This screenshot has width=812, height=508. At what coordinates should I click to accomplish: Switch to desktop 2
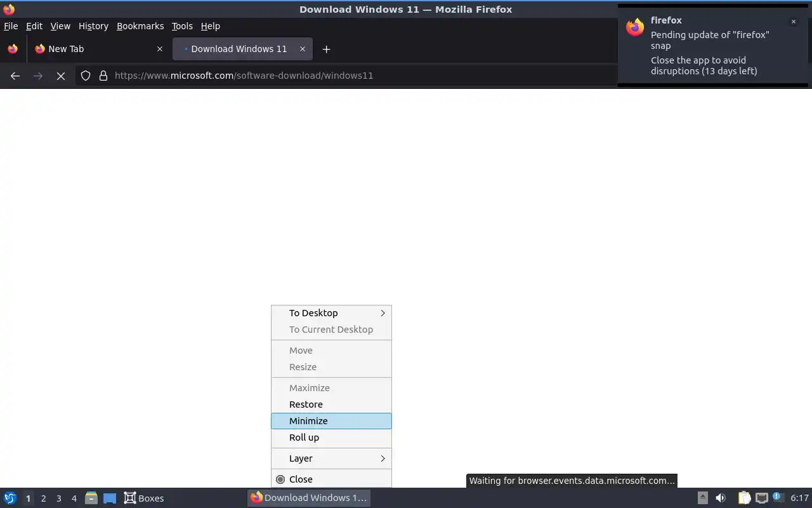(43, 498)
